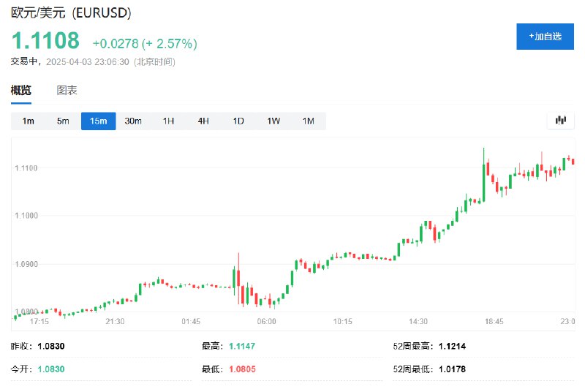Select the 15m timeframe
The width and height of the screenshot is (585, 392).
[x=99, y=121]
